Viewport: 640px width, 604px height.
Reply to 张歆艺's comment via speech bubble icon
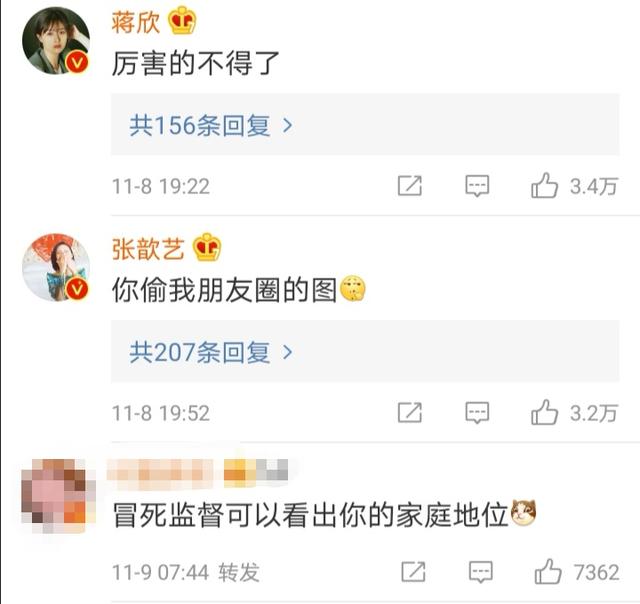[477, 413]
